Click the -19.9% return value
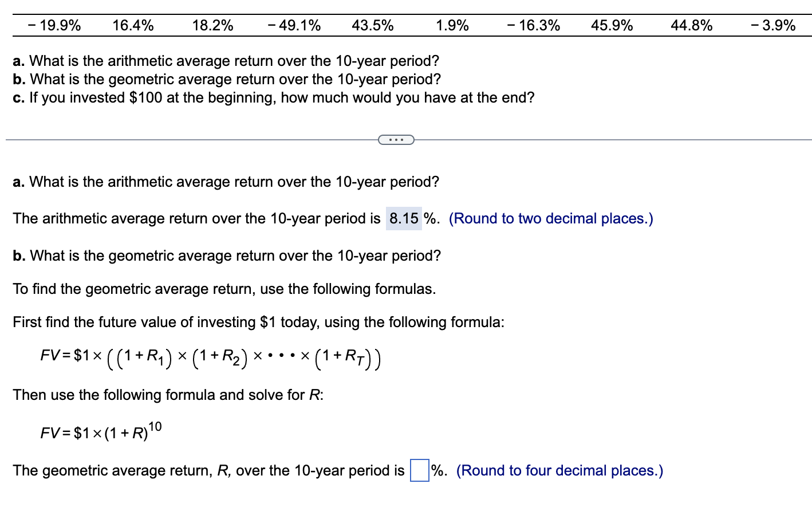Image resolution: width=812 pixels, height=507 pixels. coord(53,25)
